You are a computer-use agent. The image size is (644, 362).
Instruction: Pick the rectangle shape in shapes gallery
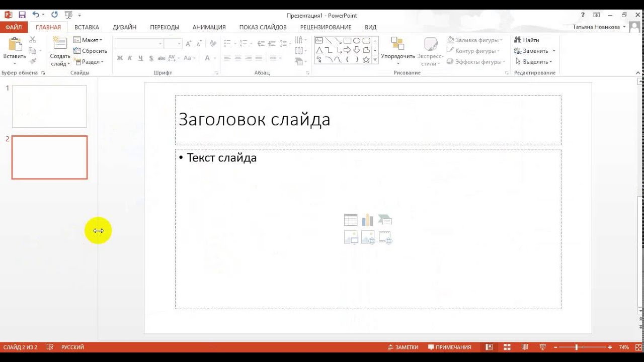[x=347, y=41]
